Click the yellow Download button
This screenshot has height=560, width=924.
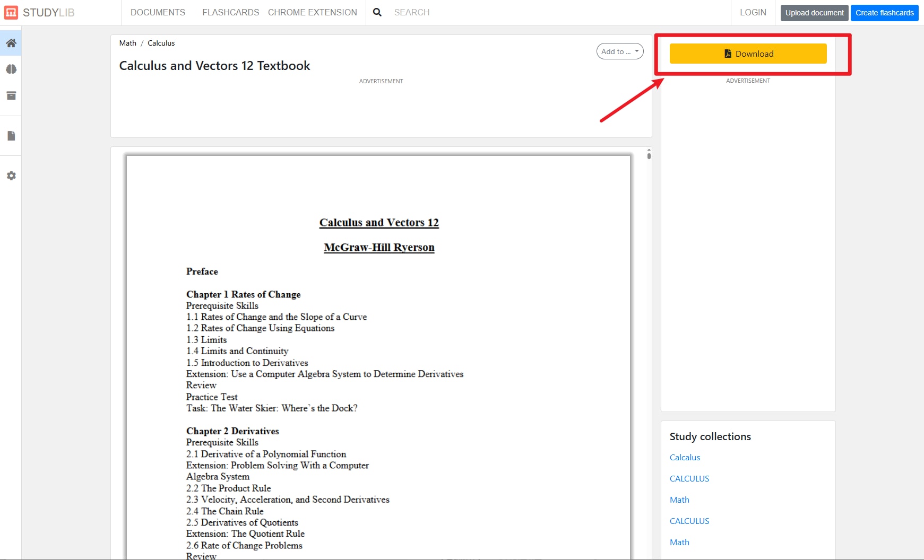[x=748, y=54]
